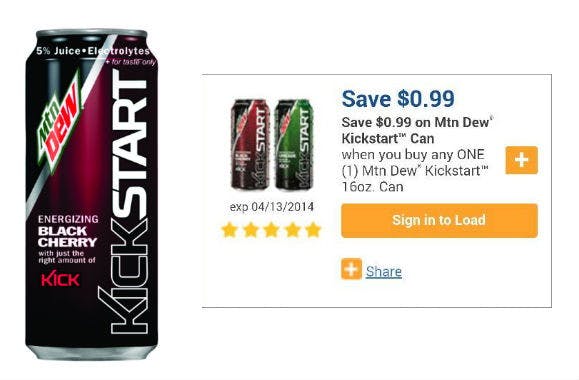Select the fifth rating star
The width and height of the screenshot is (579, 380).
(313, 230)
